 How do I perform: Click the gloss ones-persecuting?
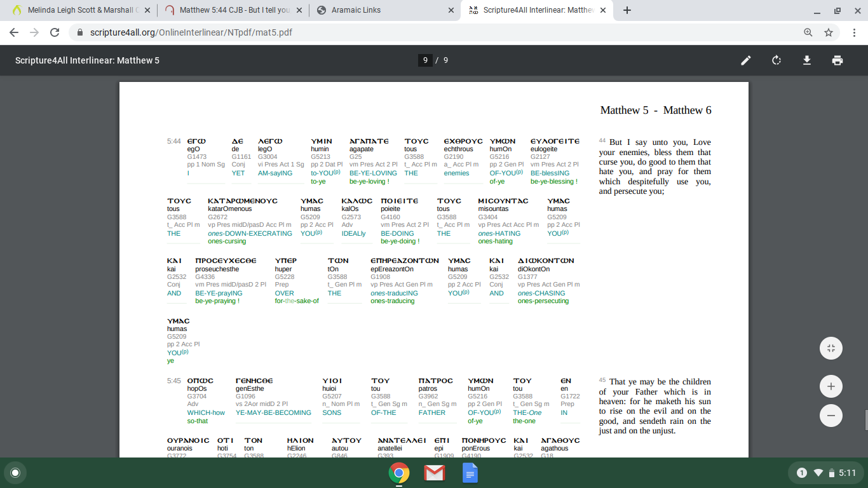pyautogui.click(x=543, y=301)
